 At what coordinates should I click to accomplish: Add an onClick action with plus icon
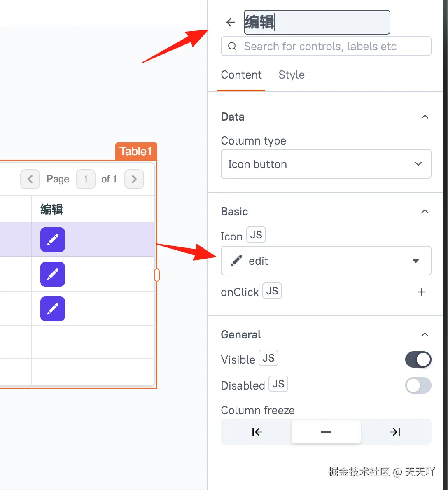tap(422, 292)
